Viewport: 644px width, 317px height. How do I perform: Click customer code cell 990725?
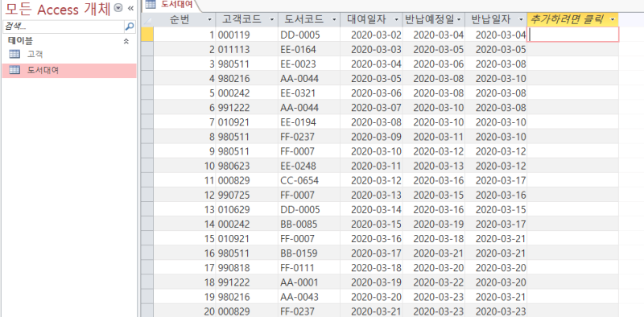(247, 196)
